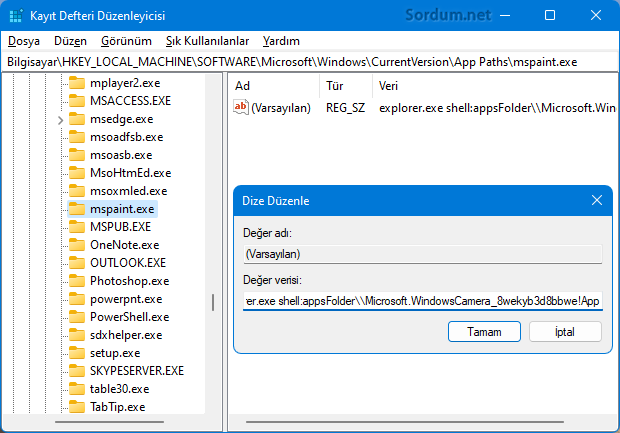Select the setup.exe key label
This screenshot has height=433, width=620.
click(115, 353)
